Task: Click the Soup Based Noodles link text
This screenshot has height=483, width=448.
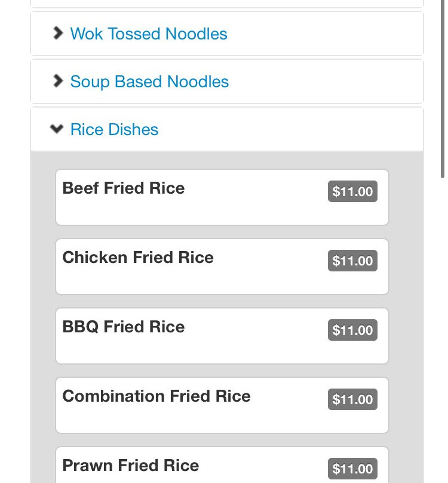Action: (149, 82)
